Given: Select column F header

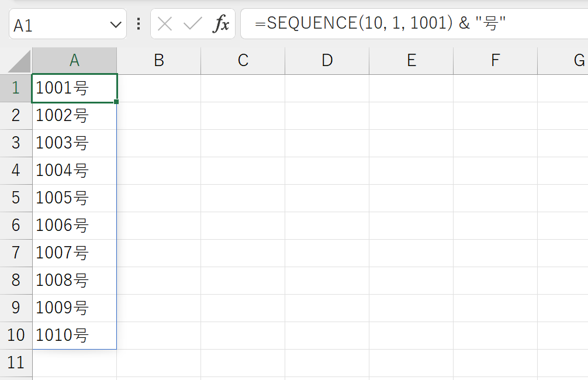Looking at the screenshot, I should pos(496,60).
